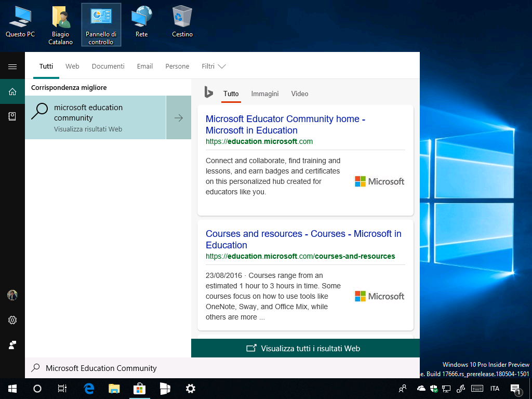Open the white window app taskbar icon
This screenshot has height=399, width=532.
(165, 389)
